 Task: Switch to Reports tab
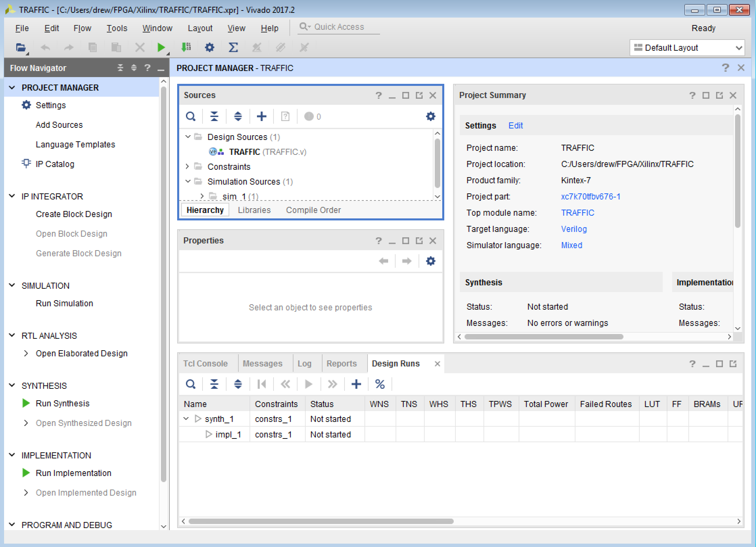(341, 363)
